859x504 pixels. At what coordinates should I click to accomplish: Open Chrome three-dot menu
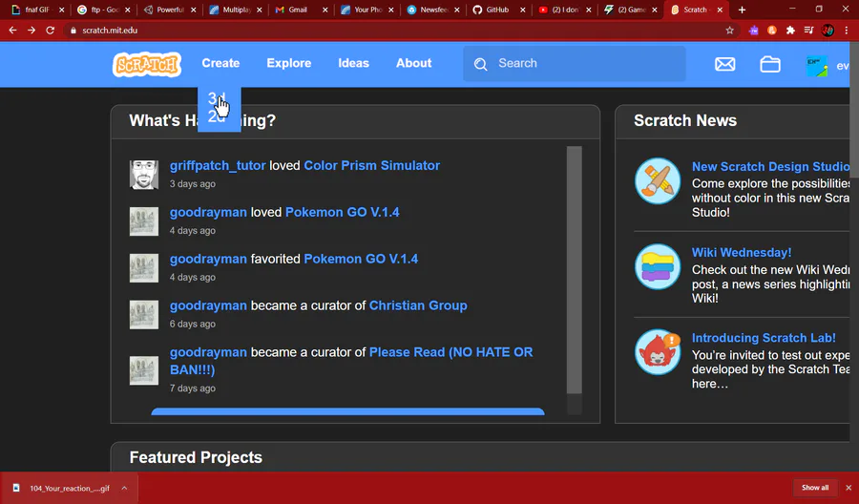tap(846, 31)
